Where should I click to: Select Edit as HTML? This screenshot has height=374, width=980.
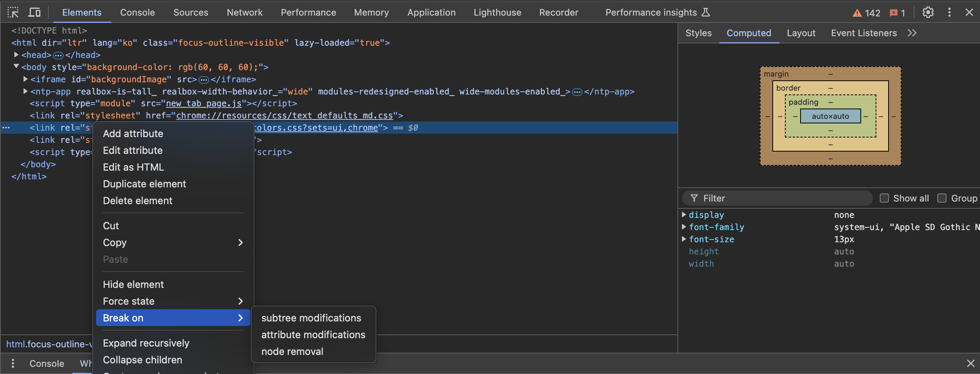[x=173, y=167]
